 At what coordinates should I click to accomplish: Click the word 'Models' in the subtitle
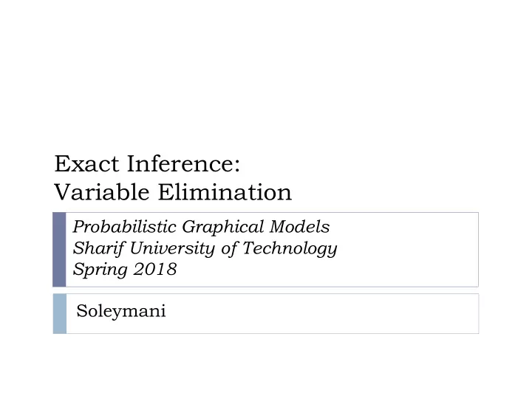[x=299, y=227]
